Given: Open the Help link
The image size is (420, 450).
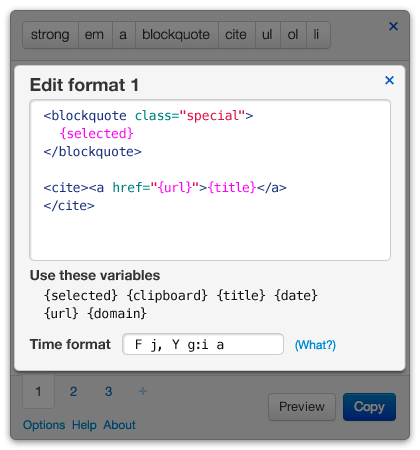Looking at the screenshot, I should [x=84, y=425].
